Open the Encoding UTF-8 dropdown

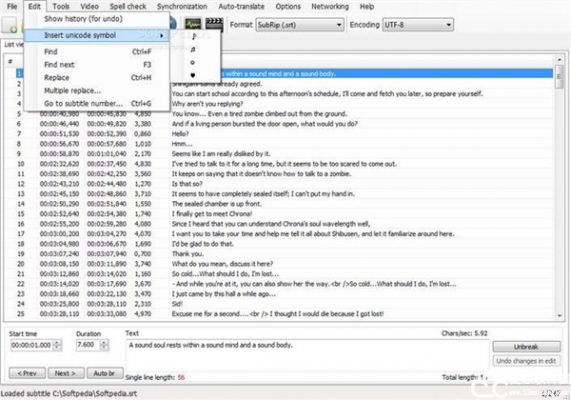pos(418,25)
